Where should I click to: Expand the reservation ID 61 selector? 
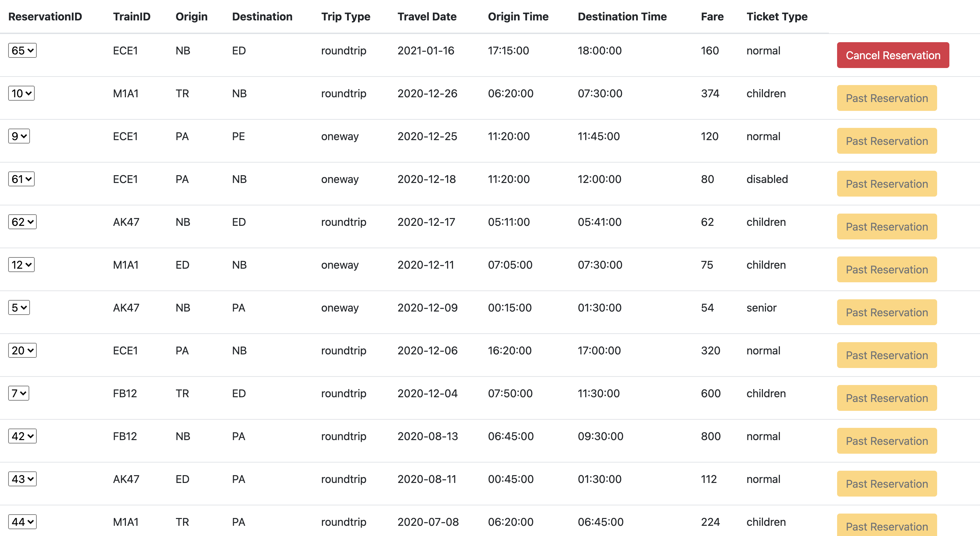click(x=21, y=179)
